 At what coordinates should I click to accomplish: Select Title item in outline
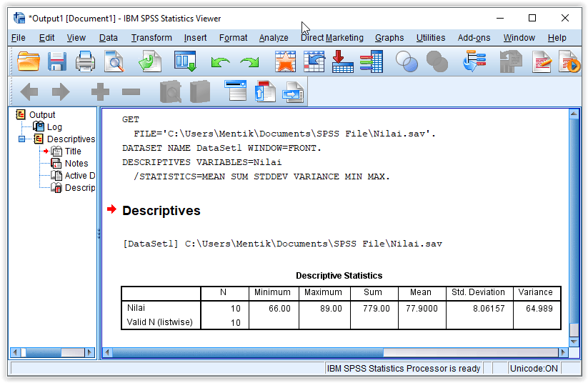[x=73, y=151]
